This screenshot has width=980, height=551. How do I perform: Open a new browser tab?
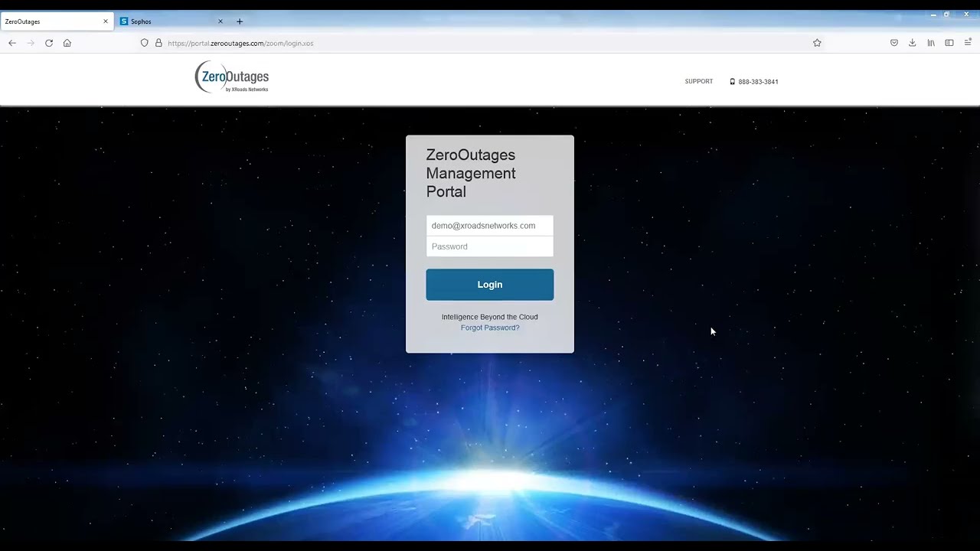pos(240,21)
